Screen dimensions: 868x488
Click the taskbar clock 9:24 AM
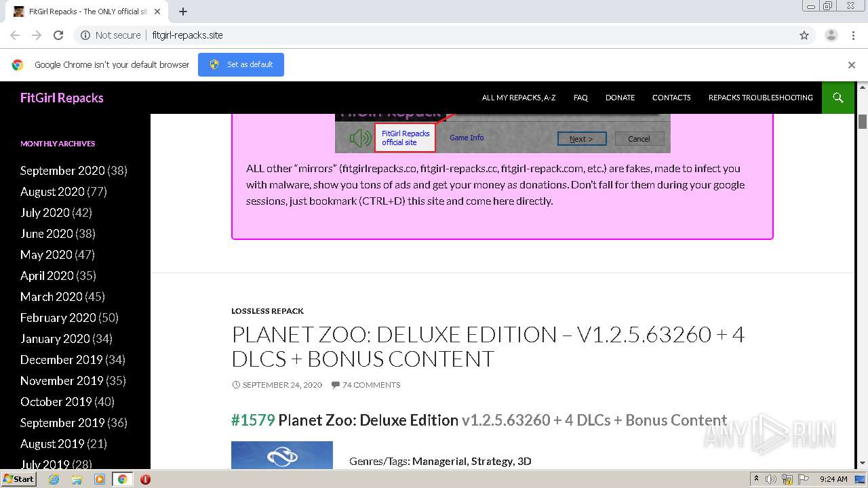pos(833,479)
